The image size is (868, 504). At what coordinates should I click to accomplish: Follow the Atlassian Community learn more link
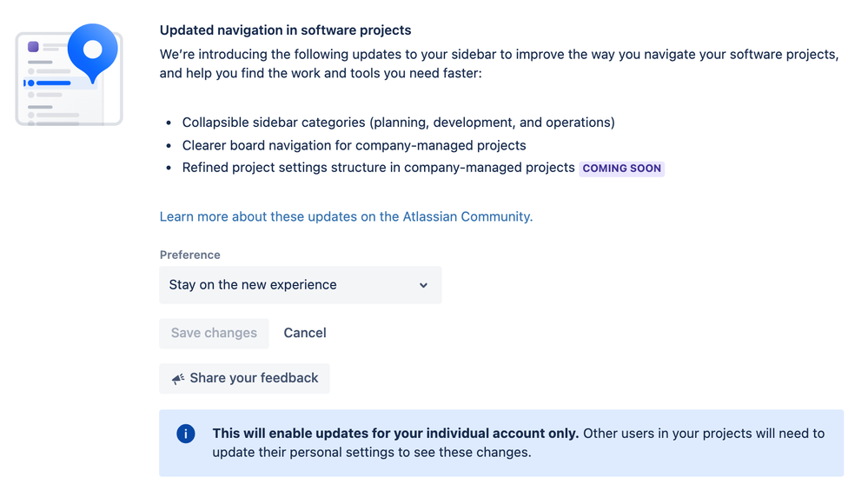tap(346, 216)
